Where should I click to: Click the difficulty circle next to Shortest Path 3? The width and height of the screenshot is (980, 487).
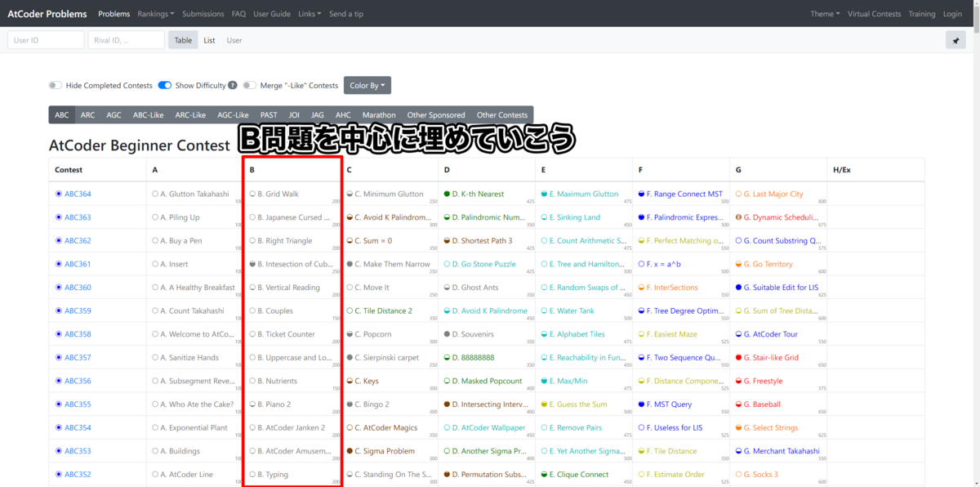click(447, 241)
